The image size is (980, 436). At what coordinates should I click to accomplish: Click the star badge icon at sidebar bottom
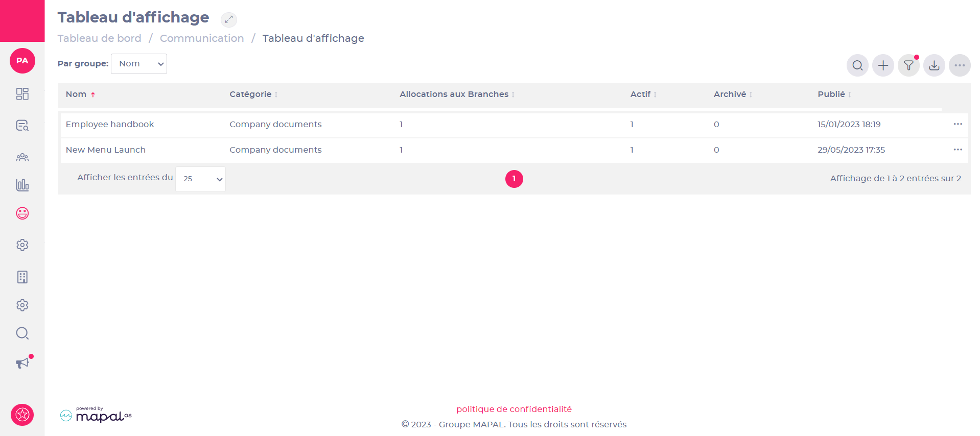pyautogui.click(x=22, y=415)
